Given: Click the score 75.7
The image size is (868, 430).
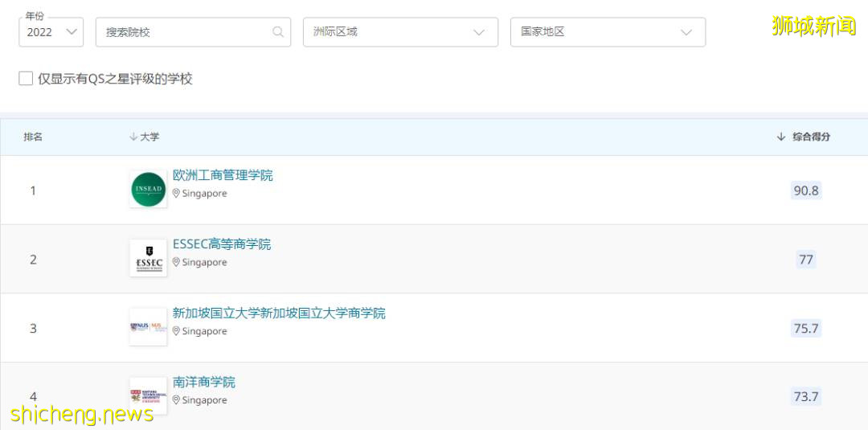Looking at the screenshot, I should (x=806, y=328).
